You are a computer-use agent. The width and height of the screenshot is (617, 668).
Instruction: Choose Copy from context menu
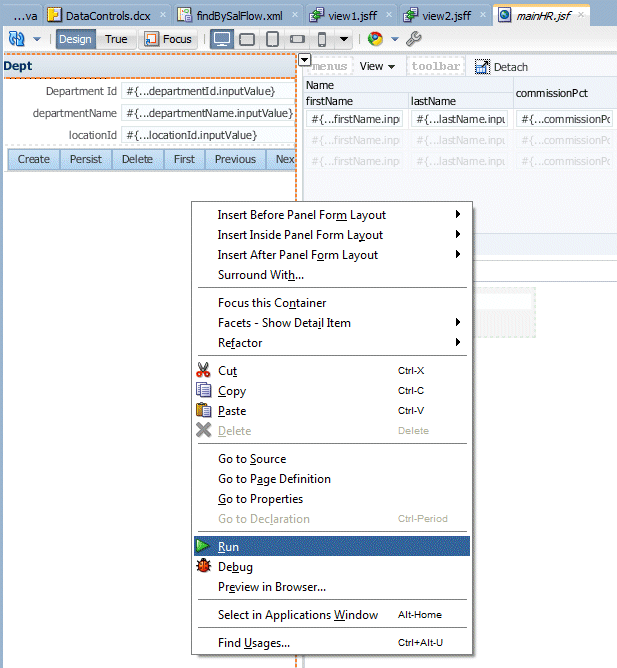click(x=332, y=391)
